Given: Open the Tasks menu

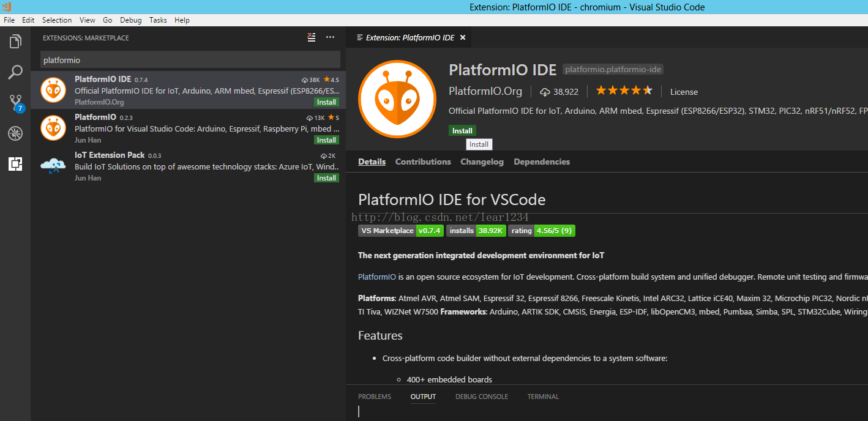Looking at the screenshot, I should pos(158,20).
